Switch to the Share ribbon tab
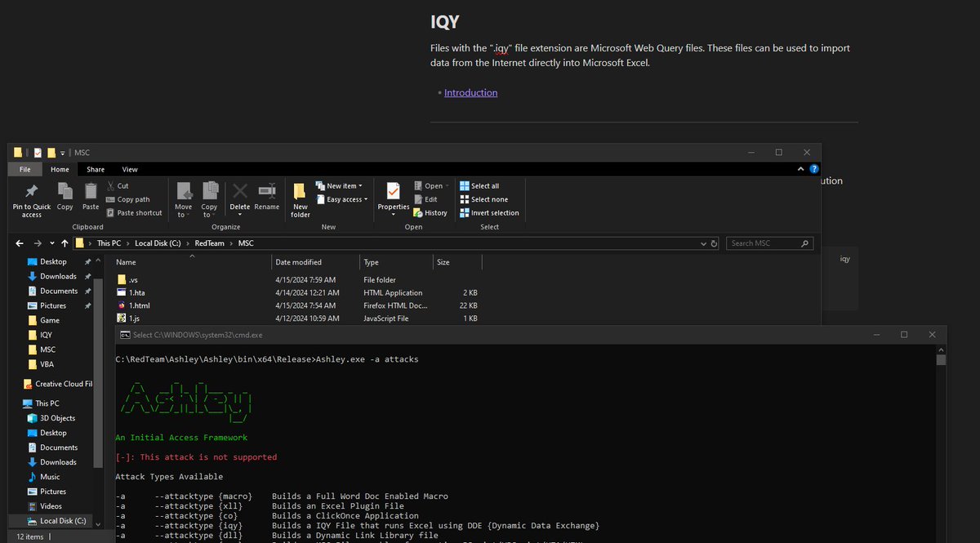The width and height of the screenshot is (980, 543). coord(96,169)
